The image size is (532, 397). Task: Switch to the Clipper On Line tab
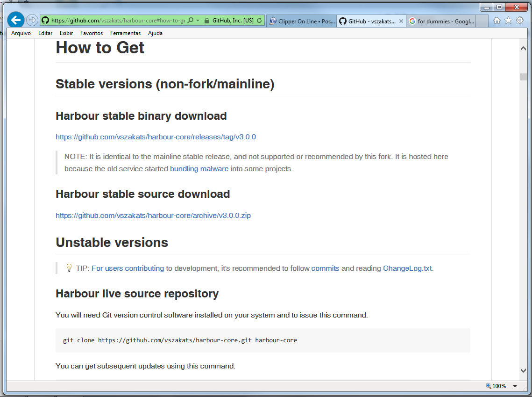(x=302, y=21)
